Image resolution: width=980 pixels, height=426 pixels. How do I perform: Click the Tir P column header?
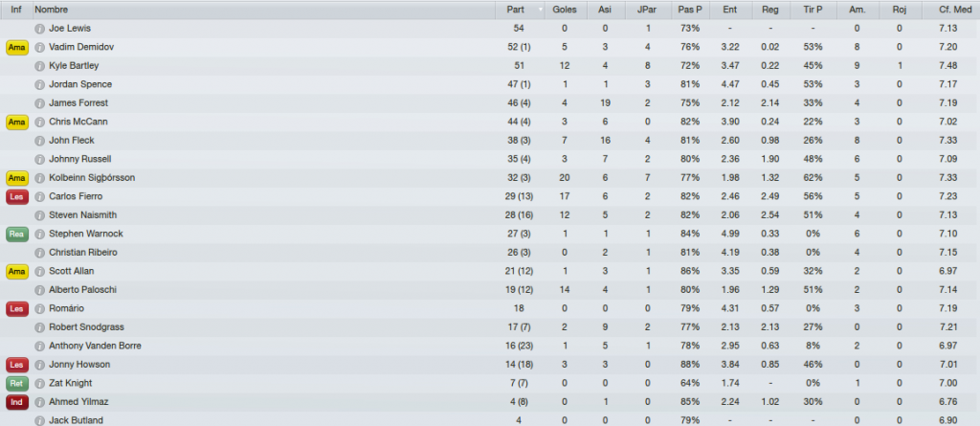[x=813, y=10]
